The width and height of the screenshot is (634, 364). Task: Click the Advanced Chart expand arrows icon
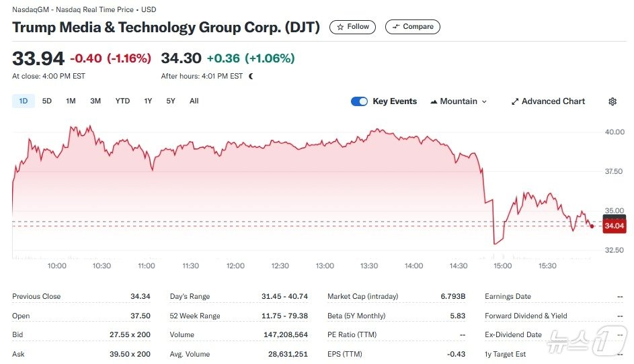[x=515, y=101]
